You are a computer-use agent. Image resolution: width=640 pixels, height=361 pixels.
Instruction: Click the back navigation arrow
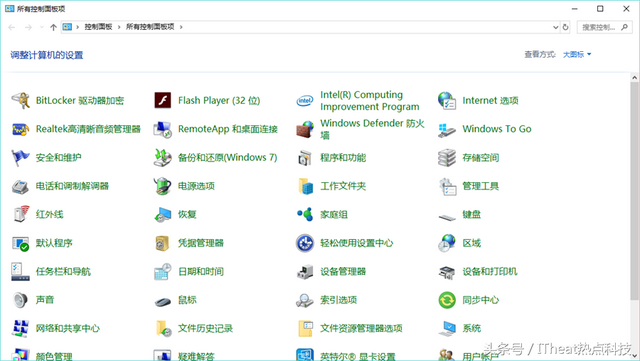tap(12, 27)
